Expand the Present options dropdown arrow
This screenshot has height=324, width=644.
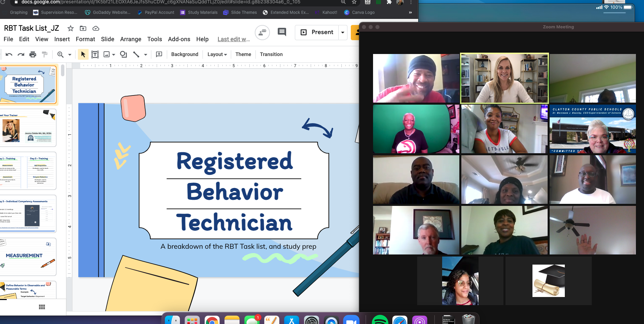pos(343,32)
